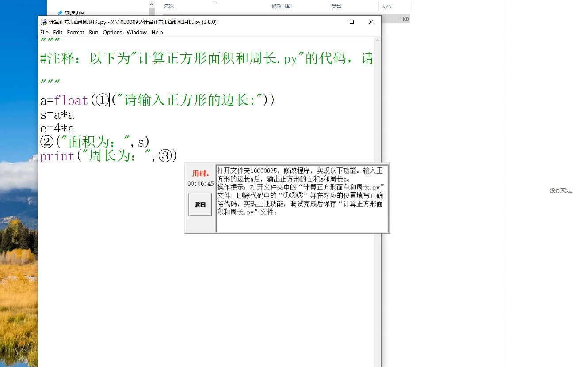Screen dimensions: 588x367
Task: Open the Format menu
Action: click(75, 32)
